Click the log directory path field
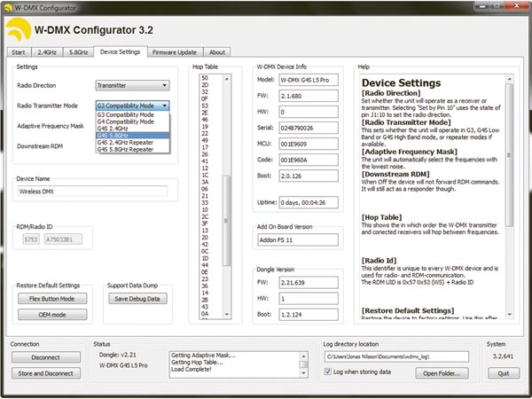This screenshot has height=399, width=532. point(396,356)
